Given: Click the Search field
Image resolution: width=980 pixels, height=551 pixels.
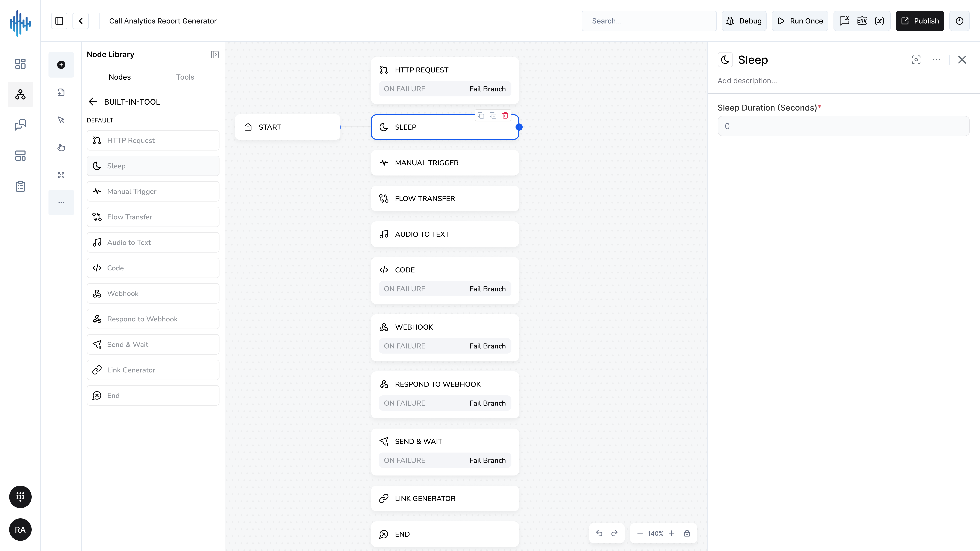Looking at the screenshot, I should pos(649,21).
